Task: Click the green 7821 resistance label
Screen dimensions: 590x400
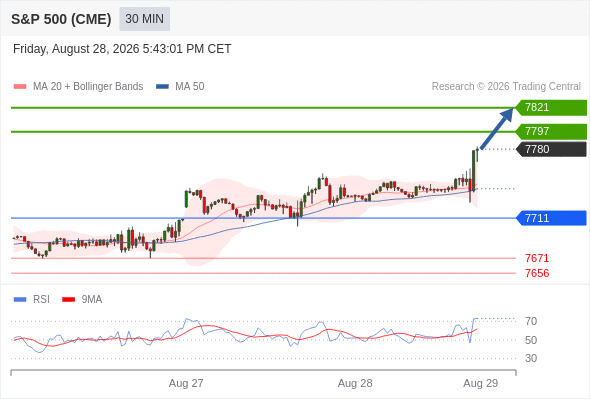Action: point(551,108)
